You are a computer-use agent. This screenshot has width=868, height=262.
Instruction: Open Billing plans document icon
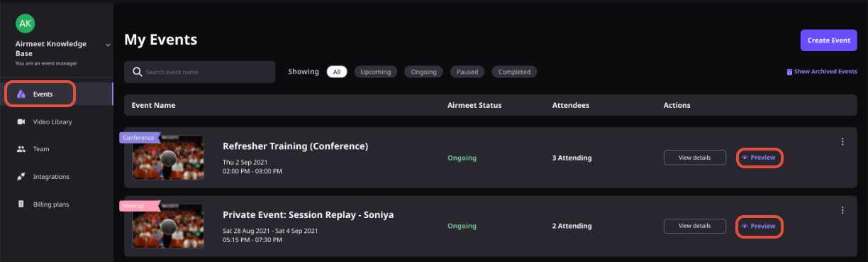click(x=21, y=204)
